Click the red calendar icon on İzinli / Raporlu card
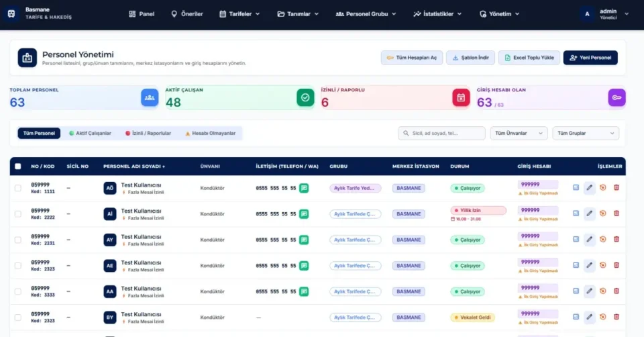The image size is (644, 337). 461,98
